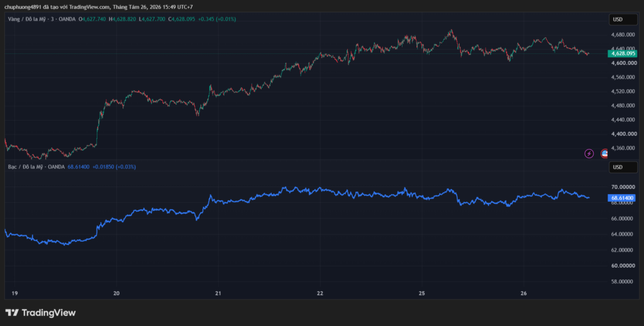Image resolution: width=644 pixels, height=326 pixels.
Task: Click the 66.00000 silver axis label
Action: coord(623,219)
